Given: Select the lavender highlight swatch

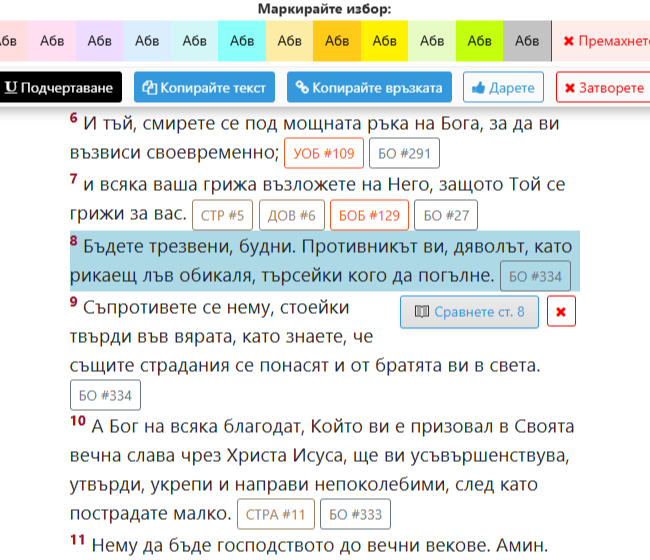Looking at the screenshot, I should tap(99, 41).
